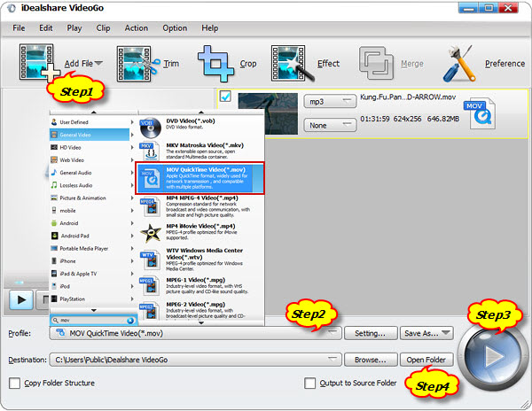Click the Android robot icon

(x=54, y=223)
